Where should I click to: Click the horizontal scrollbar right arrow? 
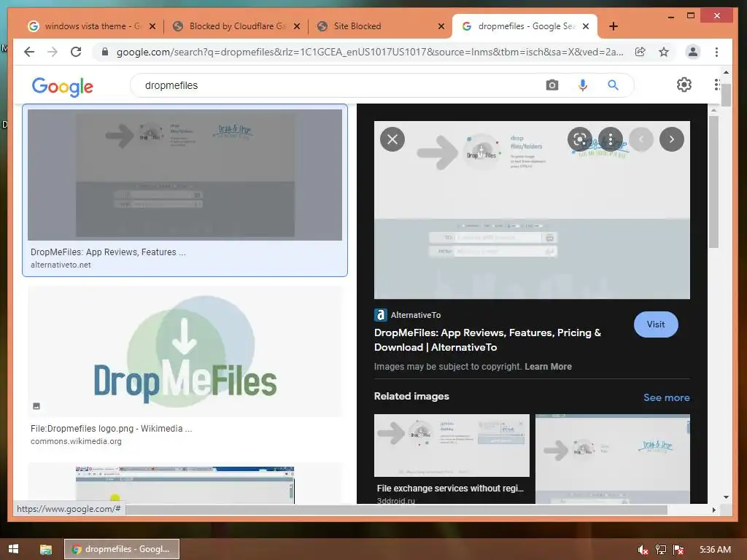[x=713, y=510]
